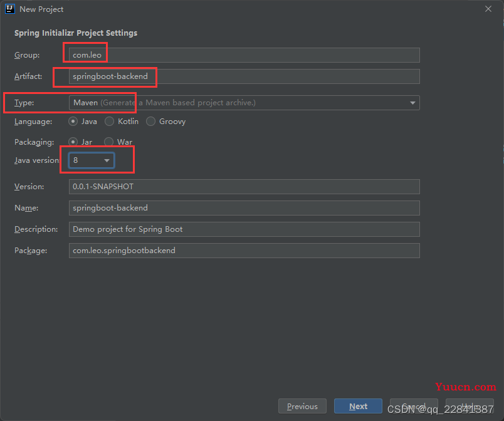Close the New Project dialog
The height and width of the screenshot is (421, 504).
click(x=488, y=9)
